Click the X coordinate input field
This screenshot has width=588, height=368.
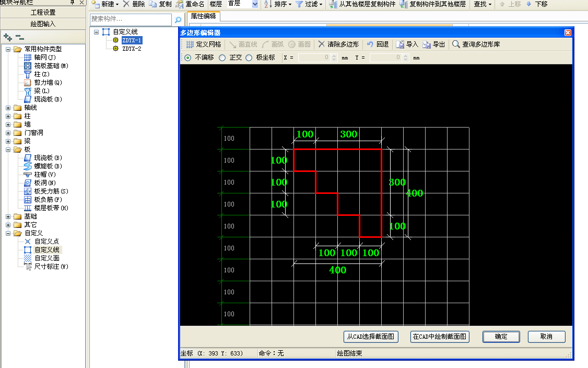pyautogui.click(x=314, y=57)
